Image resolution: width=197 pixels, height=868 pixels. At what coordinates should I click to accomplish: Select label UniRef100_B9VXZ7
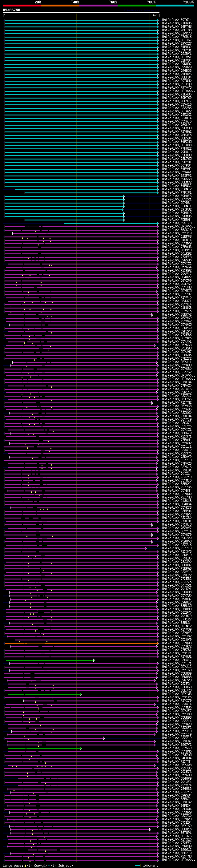[177, 43]
